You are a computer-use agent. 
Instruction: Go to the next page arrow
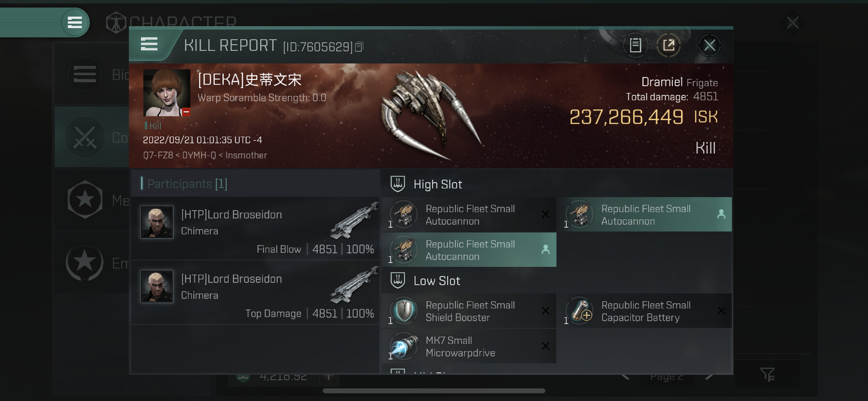(x=709, y=375)
